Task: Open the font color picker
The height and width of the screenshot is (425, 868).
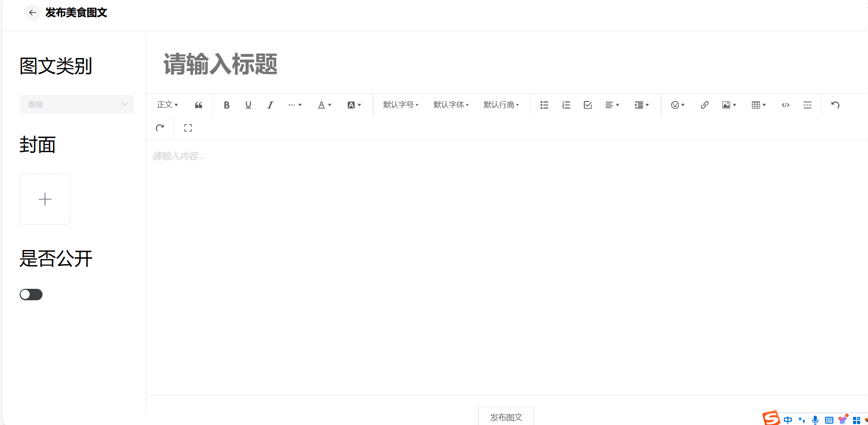Action: point(325,105)
